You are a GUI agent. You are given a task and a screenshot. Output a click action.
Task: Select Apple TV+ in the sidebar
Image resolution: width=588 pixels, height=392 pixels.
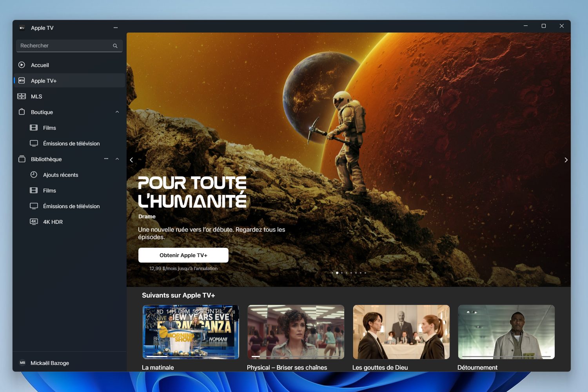(x=69, y=81)
